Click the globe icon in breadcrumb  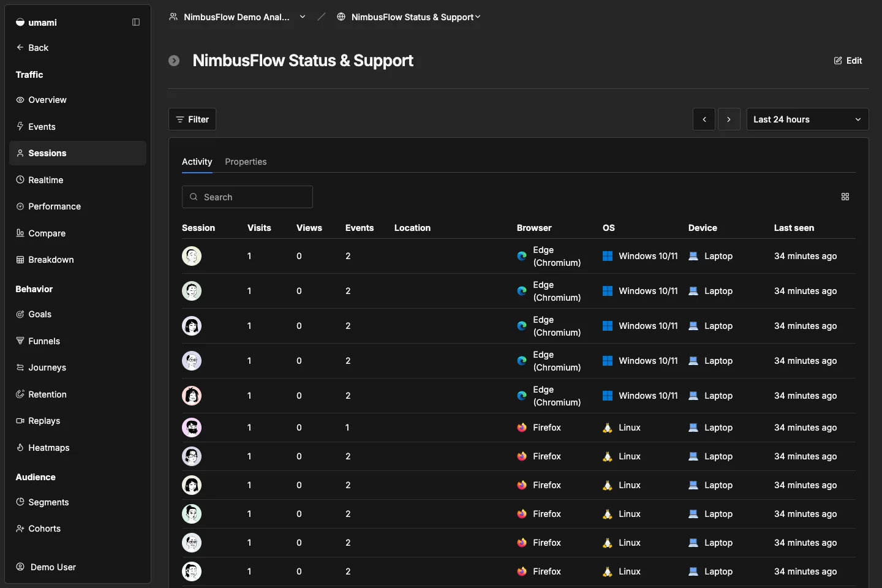pos(341,17)
